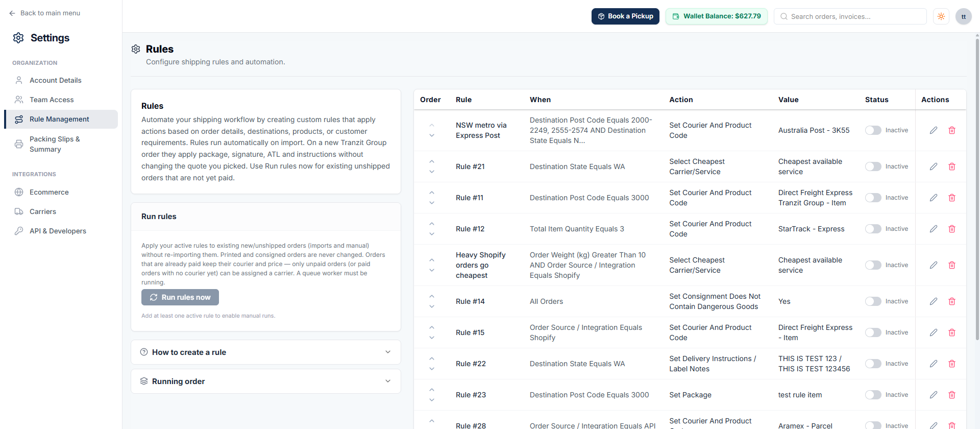980x429 pixels.
Task: Click the Book a Pickup button
Action: coord(625,16)
